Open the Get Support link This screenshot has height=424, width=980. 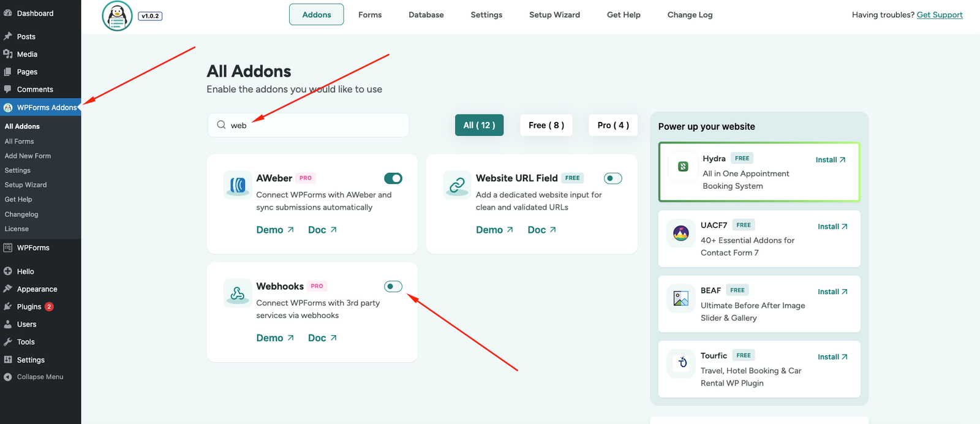coord(940,15)
